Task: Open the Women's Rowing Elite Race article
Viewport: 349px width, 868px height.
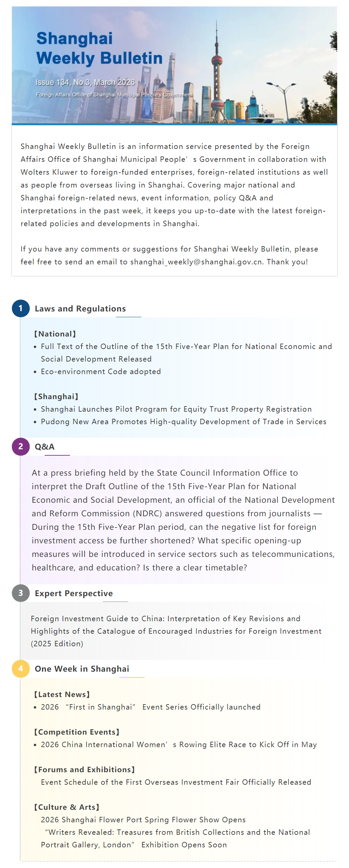Action: click(179, 744)
